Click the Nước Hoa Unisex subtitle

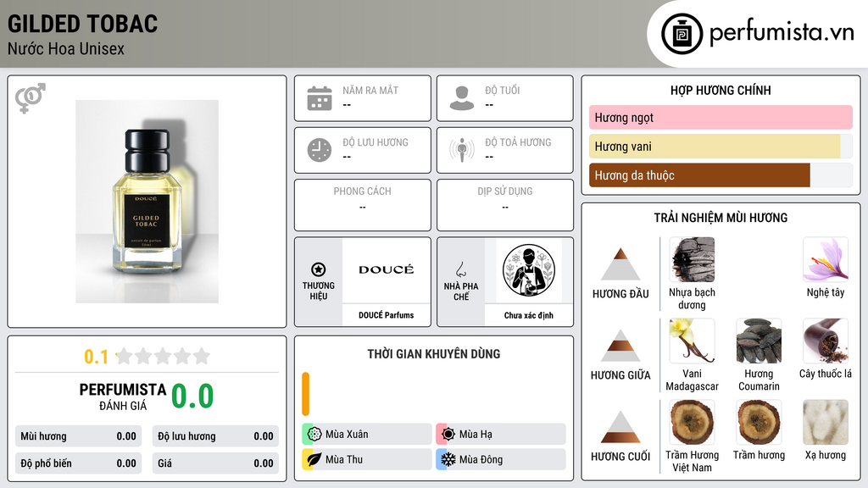tap(66, 48)
